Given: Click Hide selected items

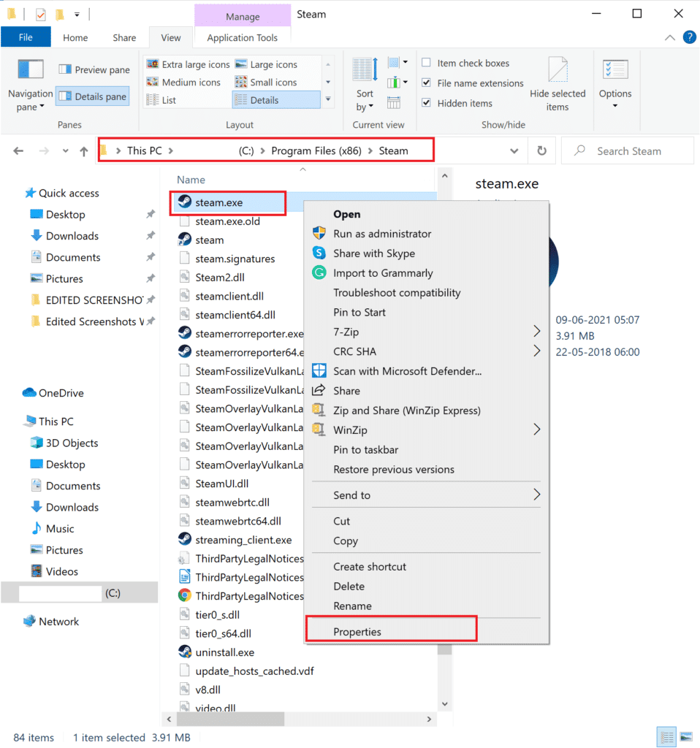Looking at the screenshot, I should coord(558,83).
